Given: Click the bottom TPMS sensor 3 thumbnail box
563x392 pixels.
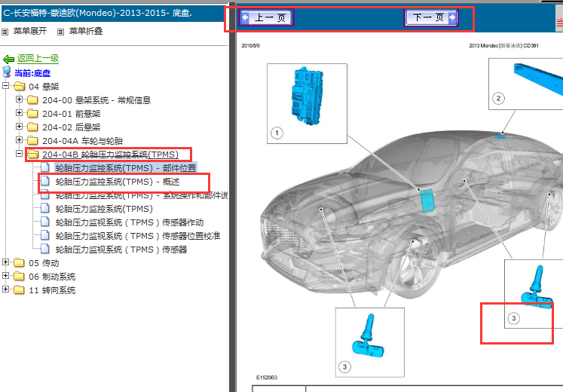Looking at the screenshot, I should [x=370, y=342].
